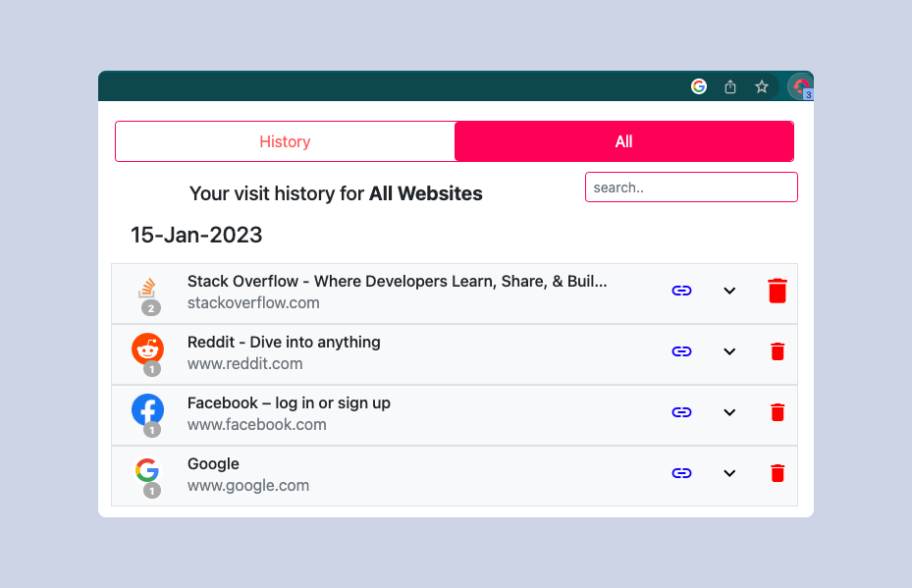Delete the Facebook history entry
The width and height of the screenshot is (912, 588).
778,412
